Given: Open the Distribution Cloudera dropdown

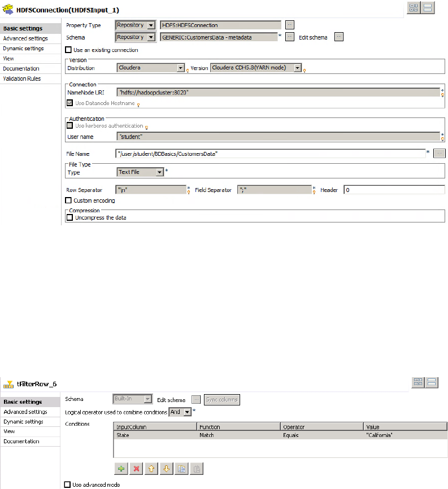Looking at the screenshot, I should pos(151,68).
